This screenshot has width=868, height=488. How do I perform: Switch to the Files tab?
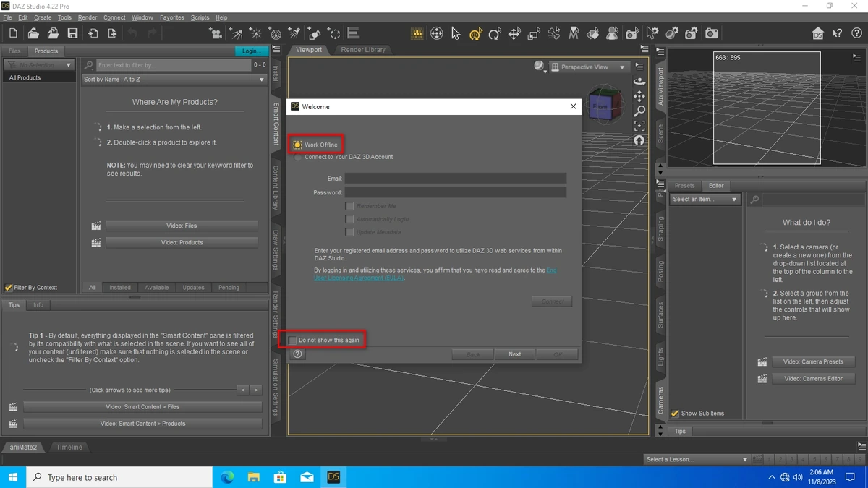pos(14,51)
